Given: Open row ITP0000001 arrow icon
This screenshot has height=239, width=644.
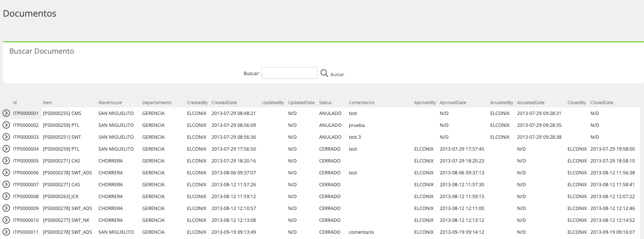Looking at the screenshot, I should [x=6, y=113].
